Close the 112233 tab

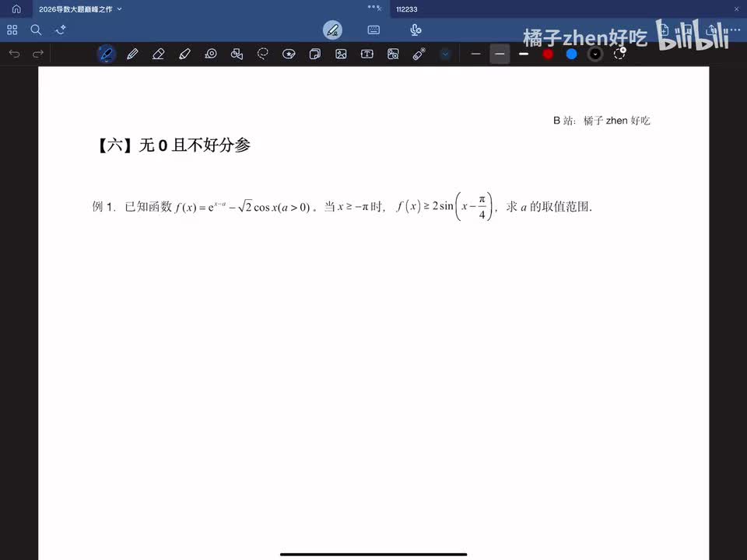[737, 9]
